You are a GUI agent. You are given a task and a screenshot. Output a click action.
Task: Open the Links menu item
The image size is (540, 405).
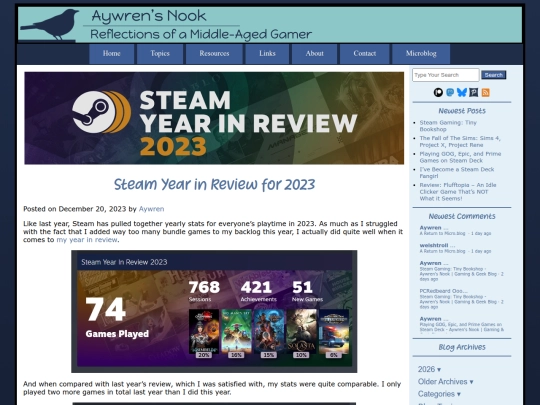[x=267, y=54]
